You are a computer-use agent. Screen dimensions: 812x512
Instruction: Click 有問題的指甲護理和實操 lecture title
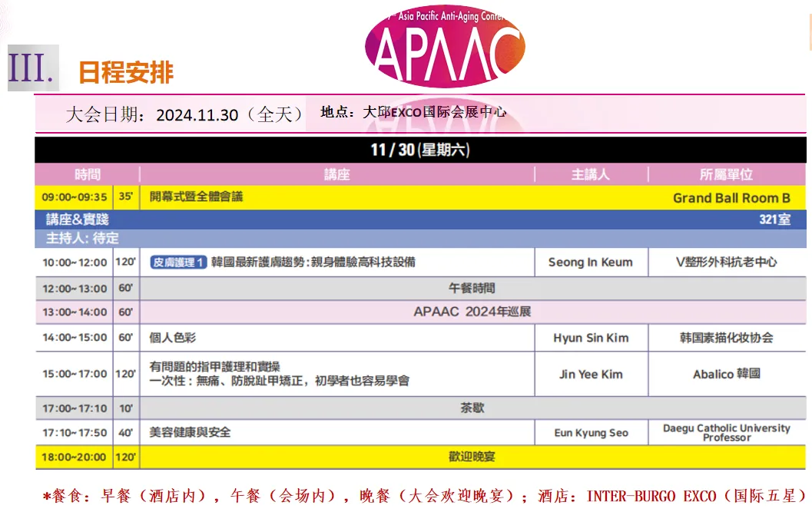click(214, 366)
